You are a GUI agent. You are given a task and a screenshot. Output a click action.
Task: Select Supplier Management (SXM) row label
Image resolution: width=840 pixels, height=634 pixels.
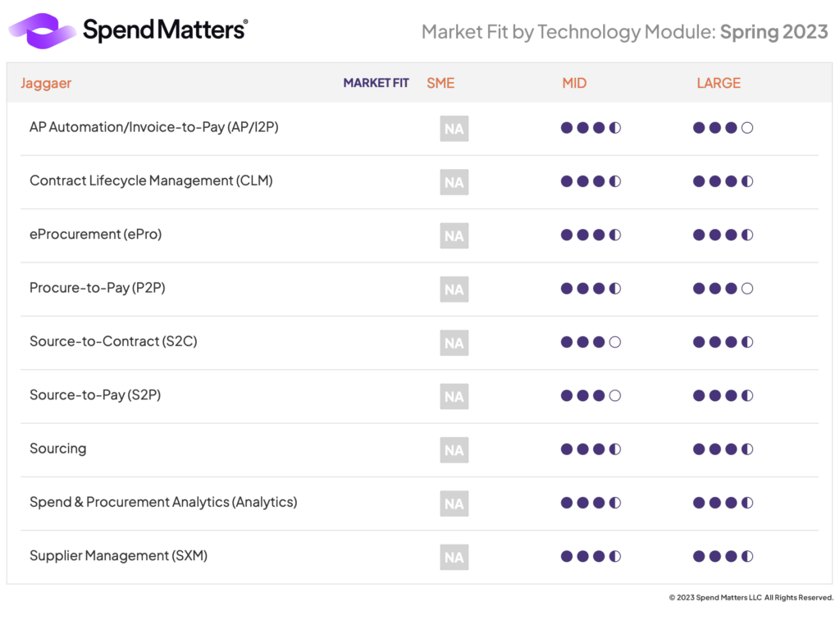click(118, 556)
